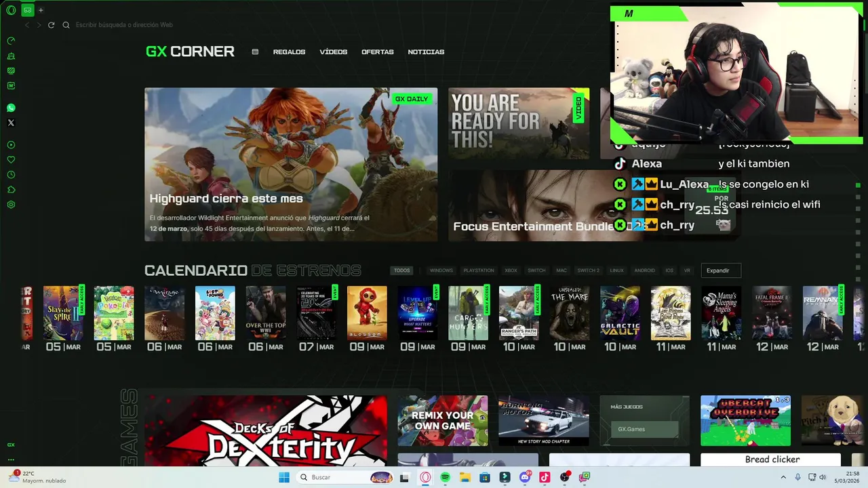Open the Over the Top WWI cover

(266, 313)
